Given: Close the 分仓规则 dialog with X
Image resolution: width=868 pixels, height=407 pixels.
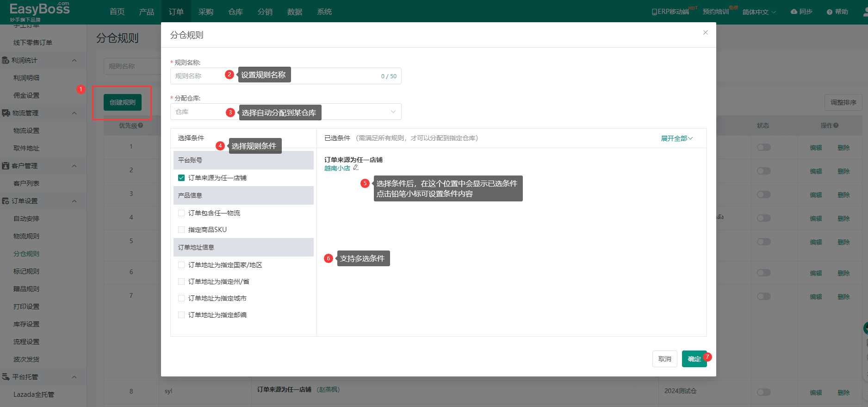Looking at the screenshot, I should 705,32.
